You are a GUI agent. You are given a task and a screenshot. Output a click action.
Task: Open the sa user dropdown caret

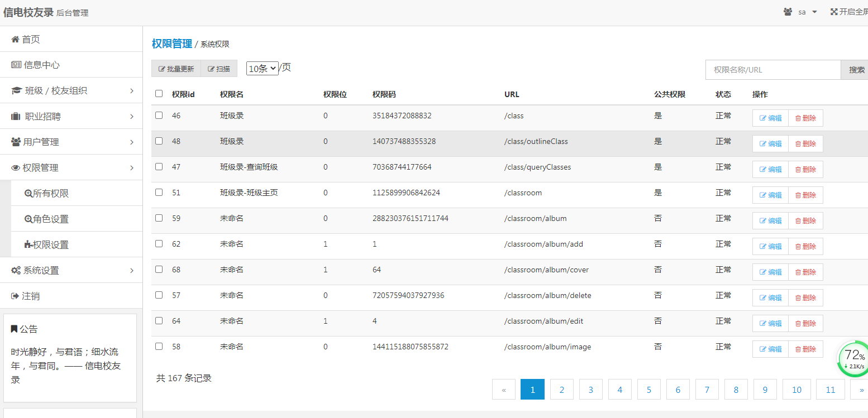tap(814, 12)
